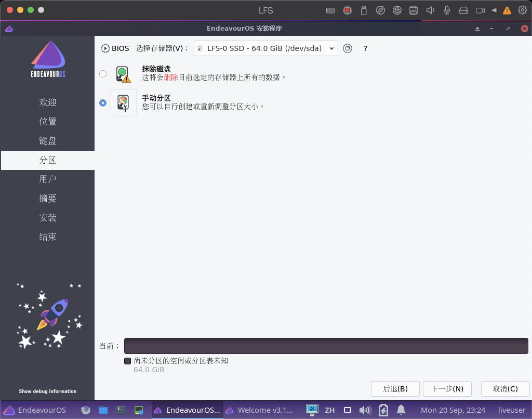
Task: Select the manual partitioning radio button
Action: 103,102
